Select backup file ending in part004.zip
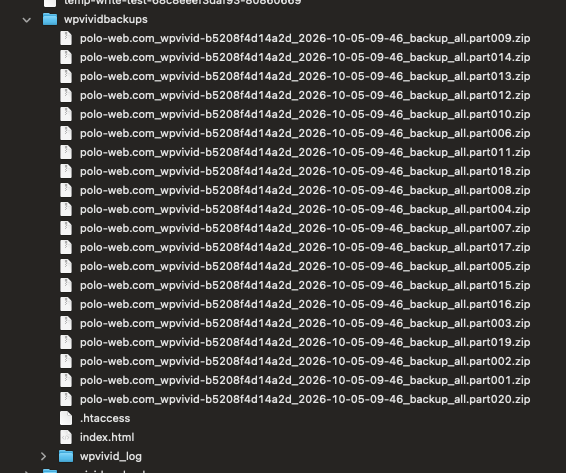This screenshot has height=473, width=566. pos(305,209)
